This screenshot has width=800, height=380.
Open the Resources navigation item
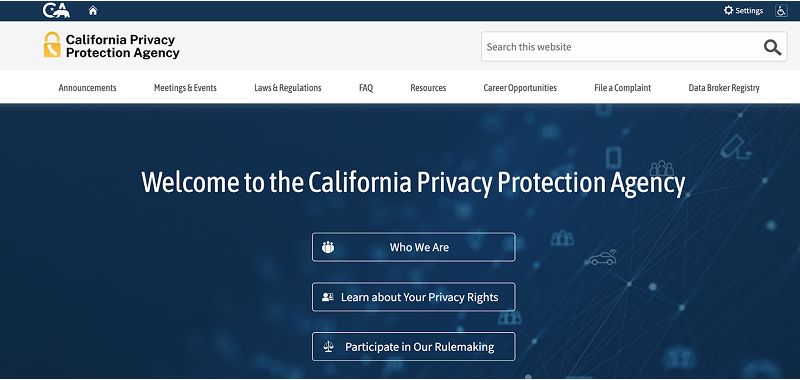tap(428, 88)
